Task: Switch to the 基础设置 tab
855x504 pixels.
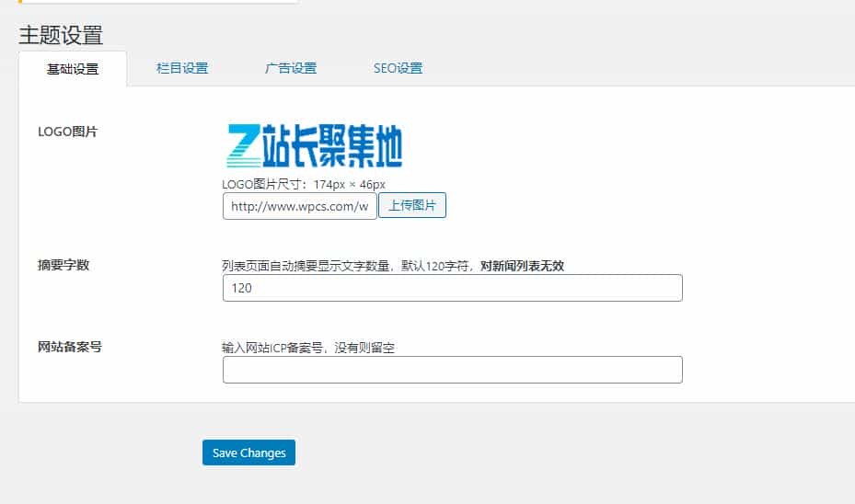Action: click(x=73, y=69)
